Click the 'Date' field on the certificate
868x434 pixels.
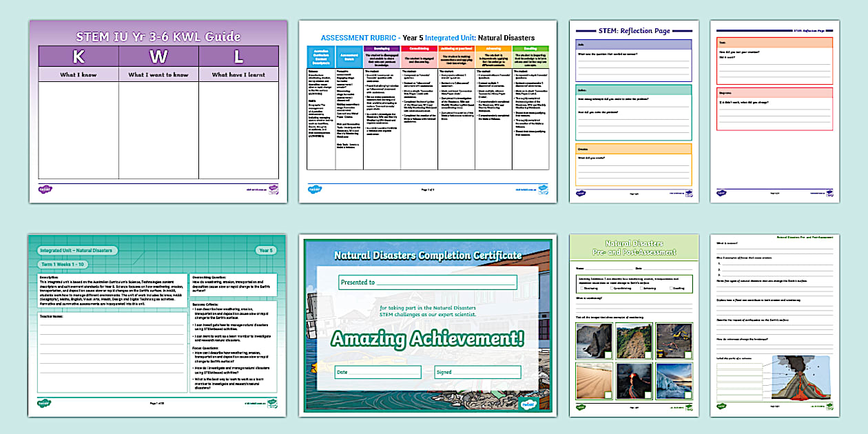point(377,372)
